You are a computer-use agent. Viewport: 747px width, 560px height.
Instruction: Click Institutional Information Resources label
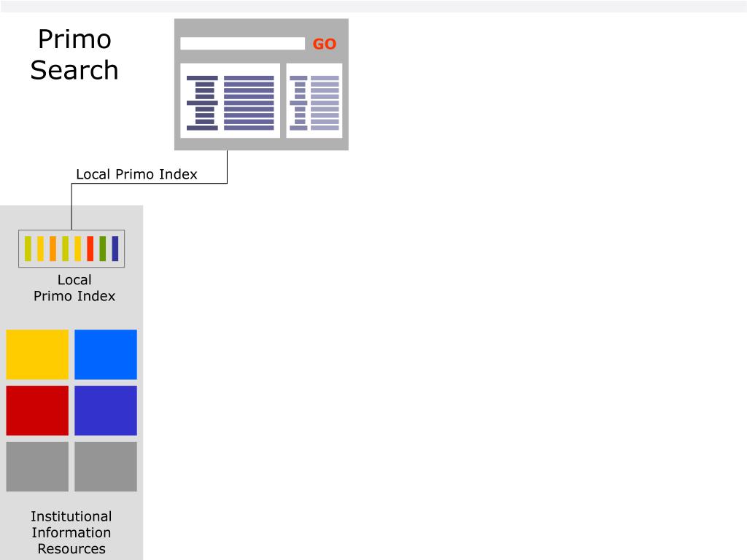pos(71,532)
